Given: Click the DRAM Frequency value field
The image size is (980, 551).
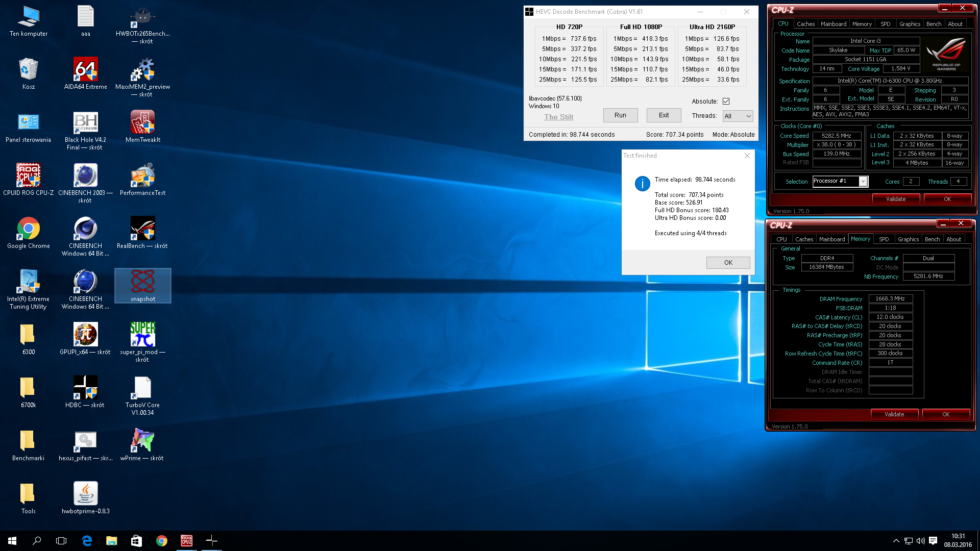Looking at the screenshot, I should pos(890,299).
